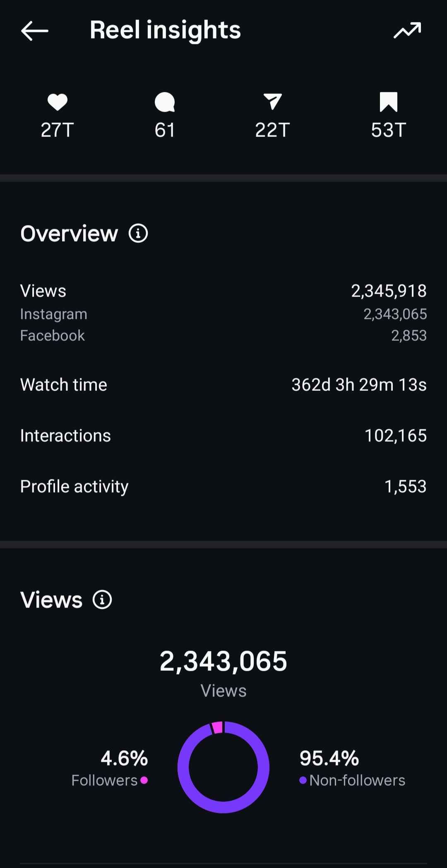Select the 27T likes count

pyautogui.click(x=58, y=130)
